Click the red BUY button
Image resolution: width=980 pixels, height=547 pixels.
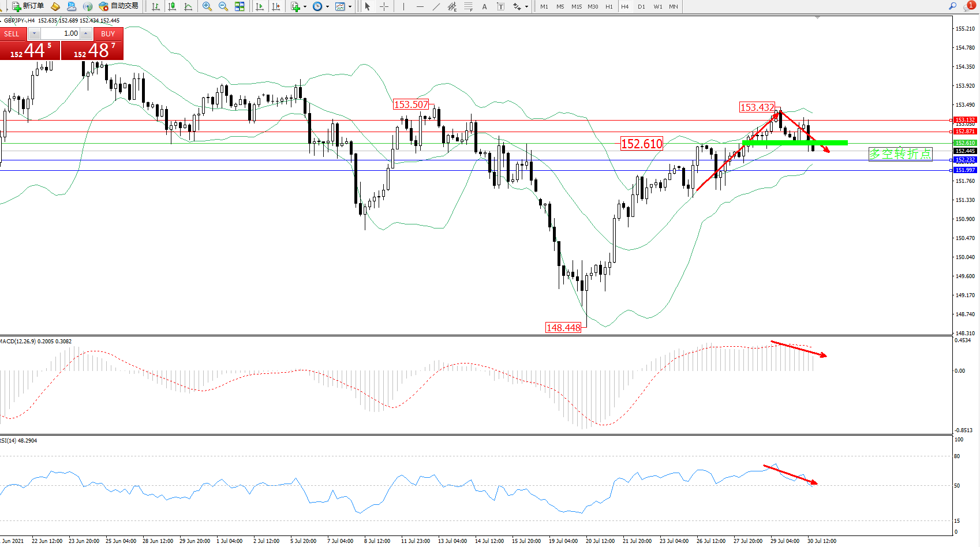tap(108, 33)
